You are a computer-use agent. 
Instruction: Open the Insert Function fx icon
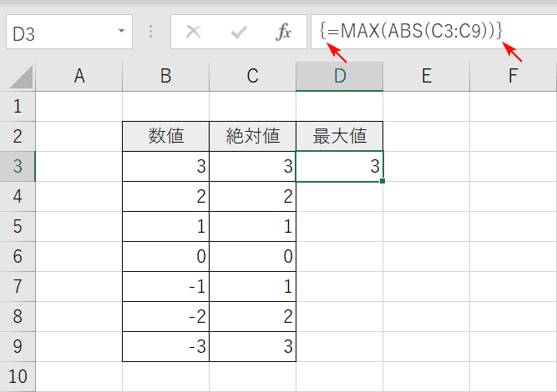click(x=283, y=32)
